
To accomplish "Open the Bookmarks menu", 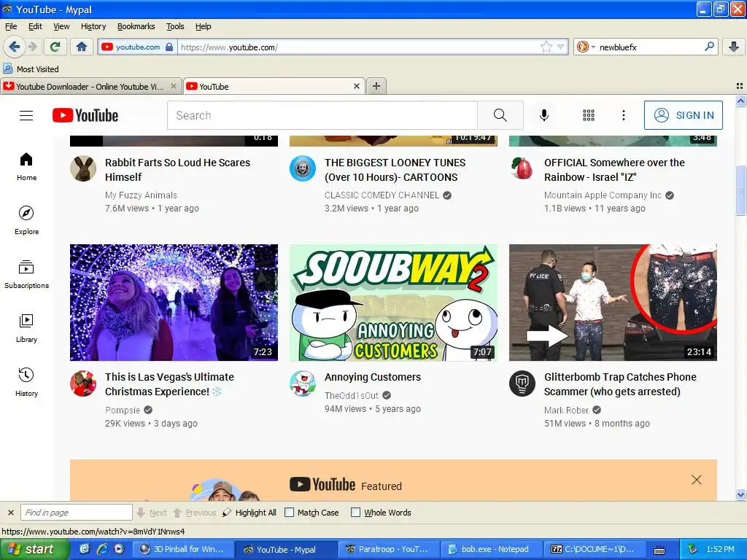I will (x=136, y=26).
